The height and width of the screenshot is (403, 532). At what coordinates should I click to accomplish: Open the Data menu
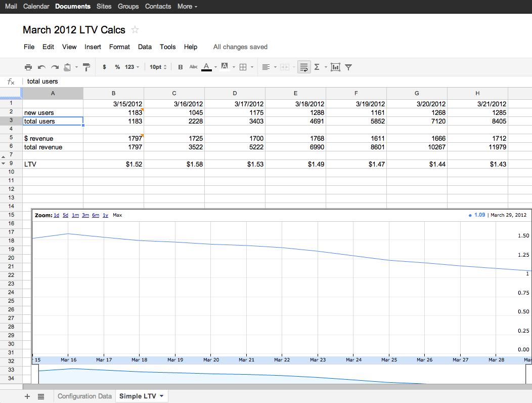(145, 47)
